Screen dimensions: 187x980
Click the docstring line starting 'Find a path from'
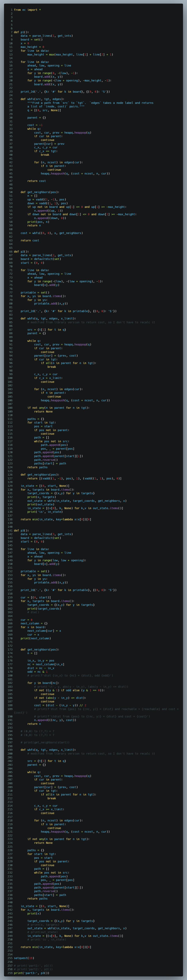point(90,103)
